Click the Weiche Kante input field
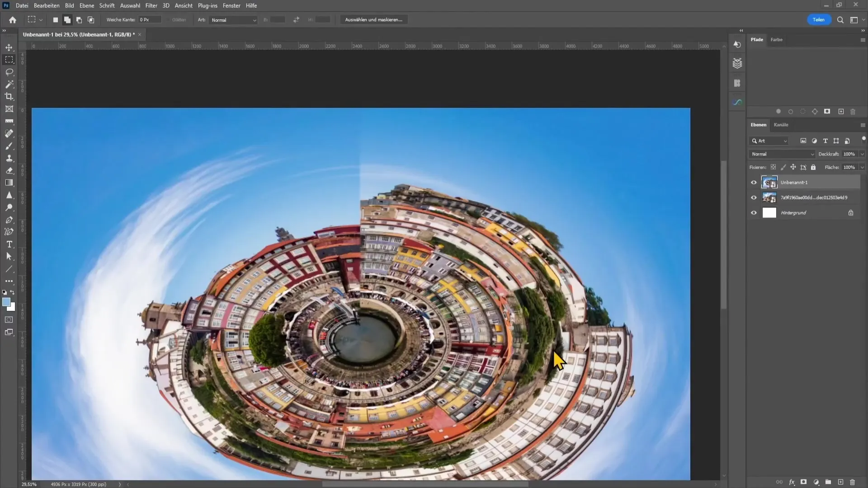The height and width of the screenshot is (488, 868). pyautogui.click(x=150, y=20)
